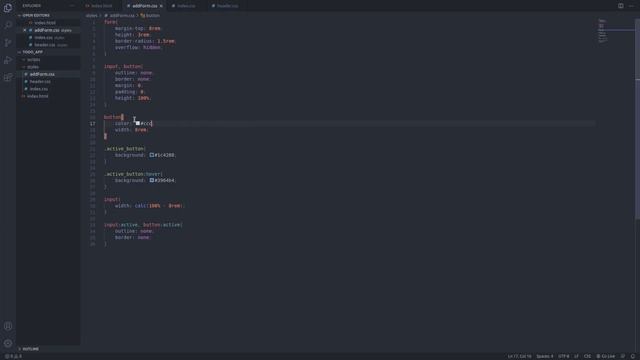
Task: Close the addForm.css editor tab
Action: click(x=161, y=6)
